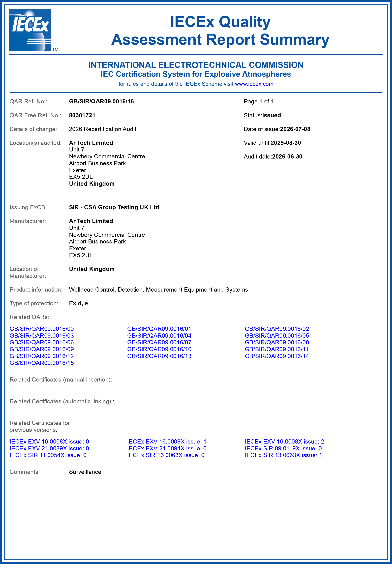Click the "Location(s) audited:" label
Viewport: 392px width, 564px height.
[35, 143]
